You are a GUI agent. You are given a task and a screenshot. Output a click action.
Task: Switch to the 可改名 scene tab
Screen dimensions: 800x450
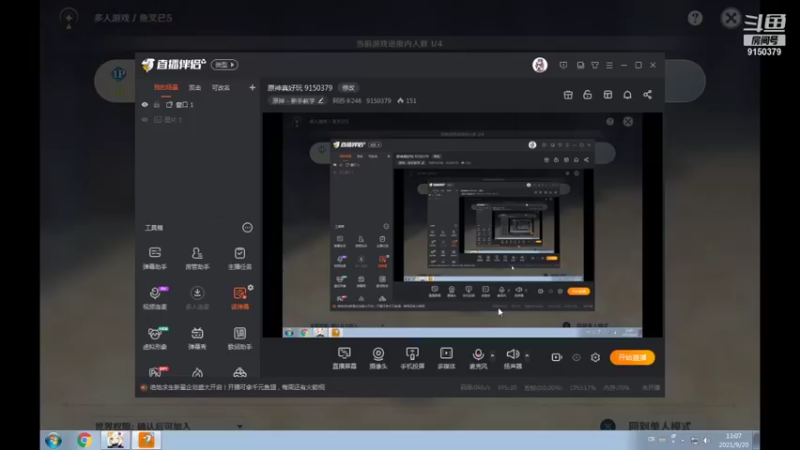(x=221, y=88)
